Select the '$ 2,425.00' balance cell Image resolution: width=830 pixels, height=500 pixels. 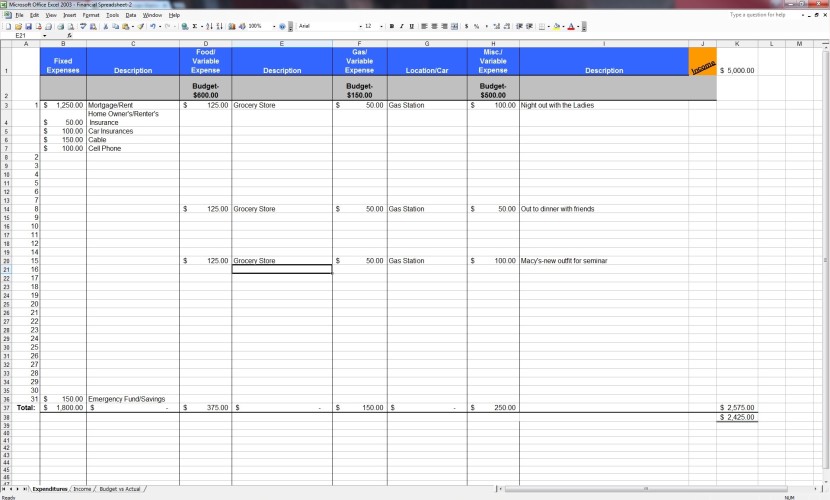pos(737,417)
